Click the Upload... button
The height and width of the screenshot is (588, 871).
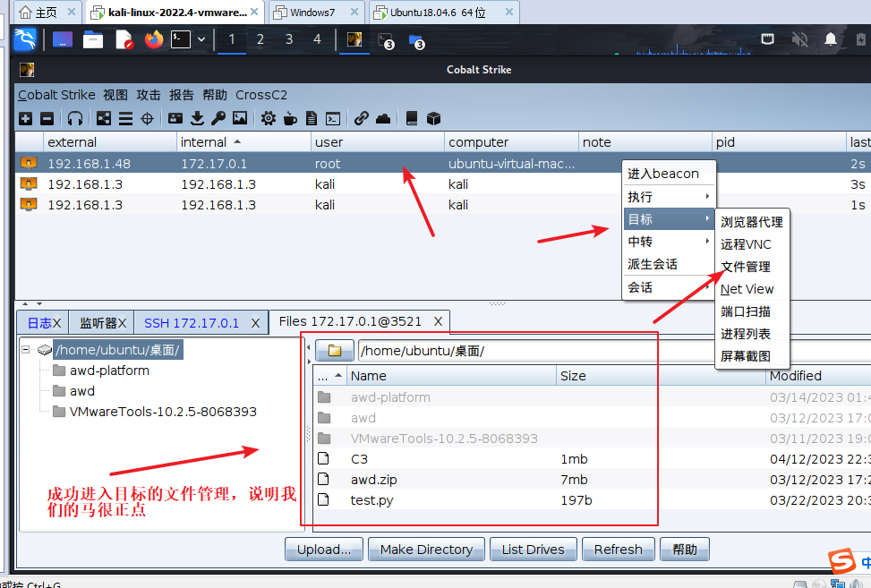(324, 550)
